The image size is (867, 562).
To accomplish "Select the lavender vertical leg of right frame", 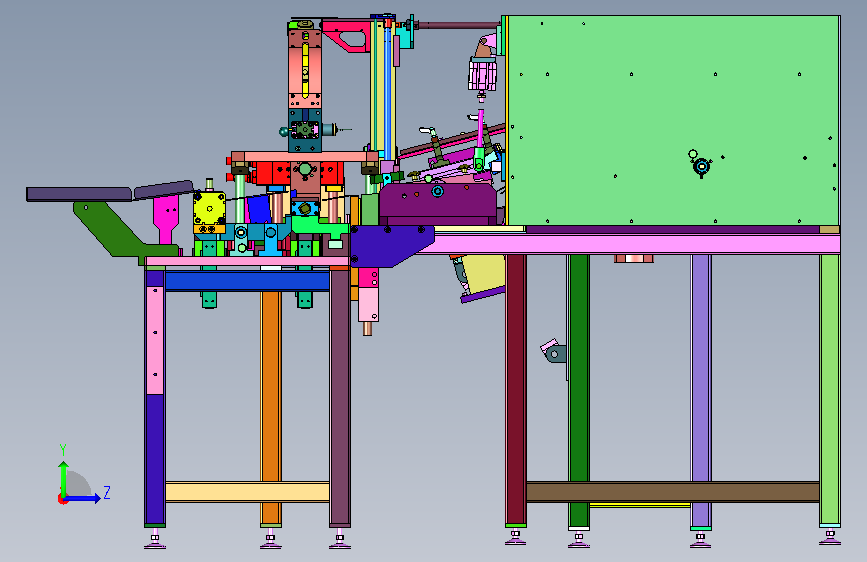I will 701,390.
